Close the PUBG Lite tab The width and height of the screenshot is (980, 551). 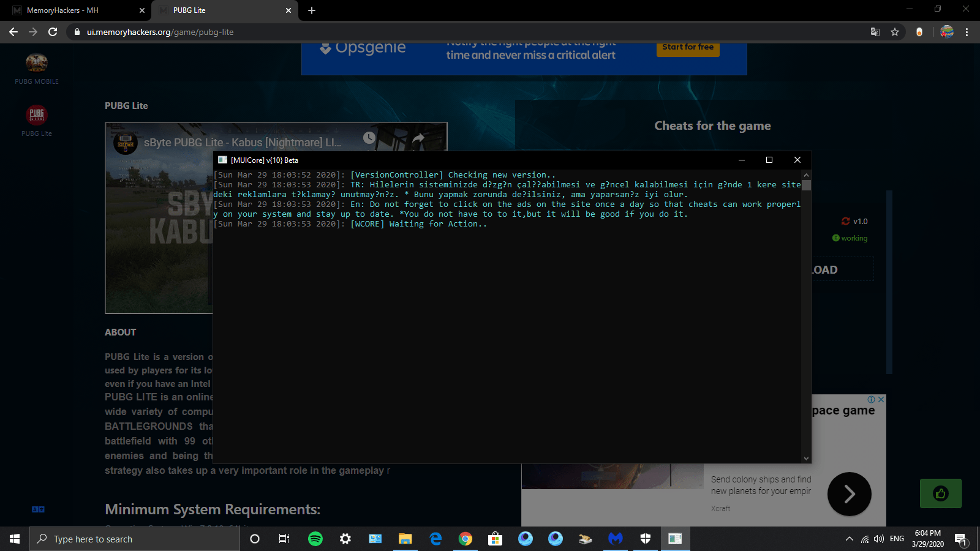click(x=288, y=10)
